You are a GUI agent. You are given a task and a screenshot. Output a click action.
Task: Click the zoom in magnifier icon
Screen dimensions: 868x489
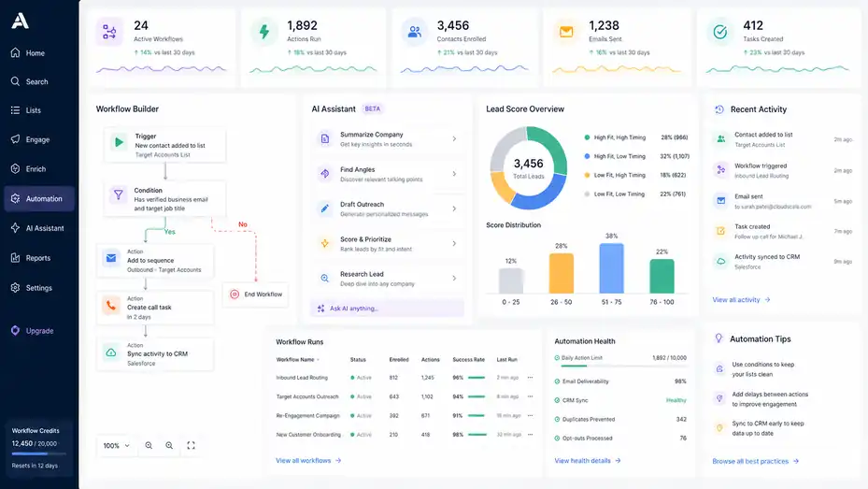point(169,445)
